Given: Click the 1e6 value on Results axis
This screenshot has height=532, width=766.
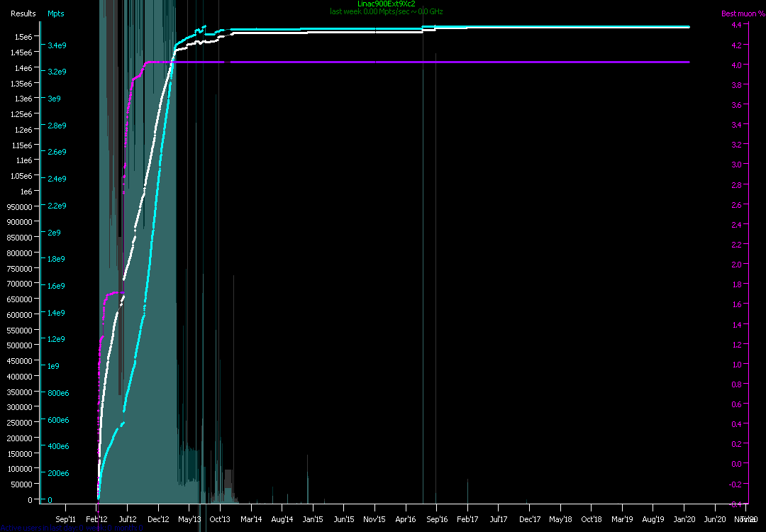Looking at the screenshot, I should click(x=25, y=192).
